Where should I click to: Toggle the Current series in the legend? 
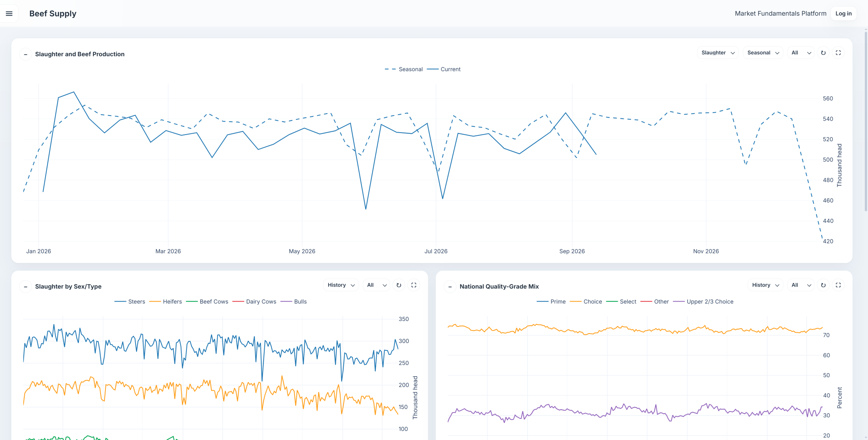click(443, 69)
